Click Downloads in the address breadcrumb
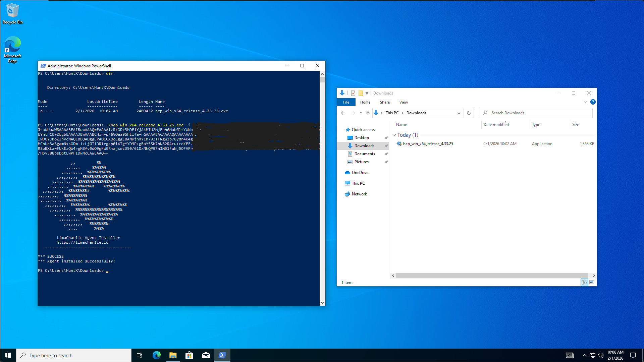The height and width of the screenshot is (362, 644). [x=416, y=113]
